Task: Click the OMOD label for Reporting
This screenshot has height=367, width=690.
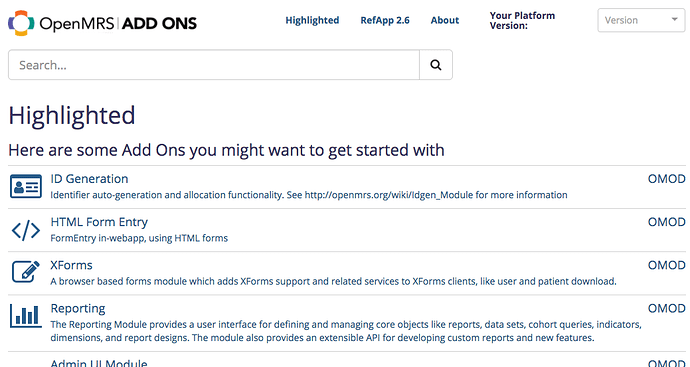Action: click(x=666, y=308)
